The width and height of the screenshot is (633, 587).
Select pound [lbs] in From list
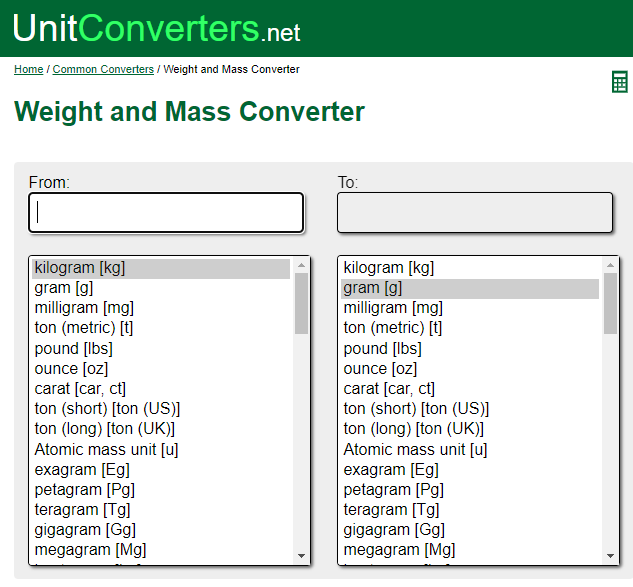coord(73,348)
